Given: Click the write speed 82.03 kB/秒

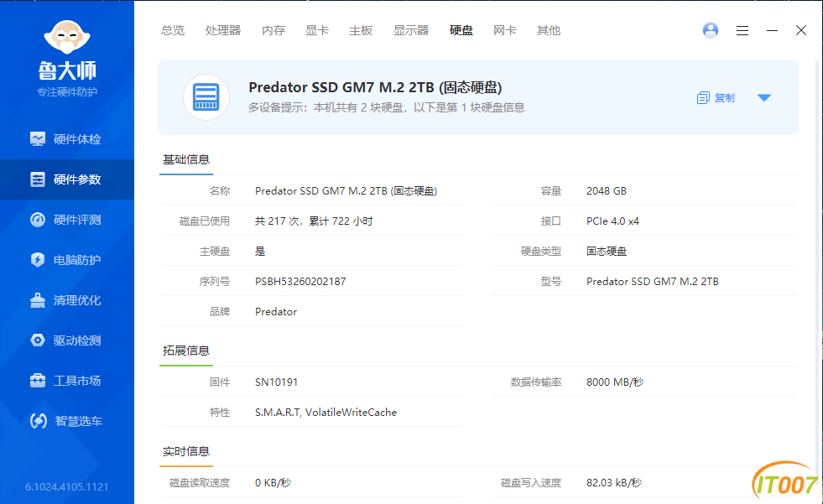Looking at the screenshot, I should pos(614,483).
